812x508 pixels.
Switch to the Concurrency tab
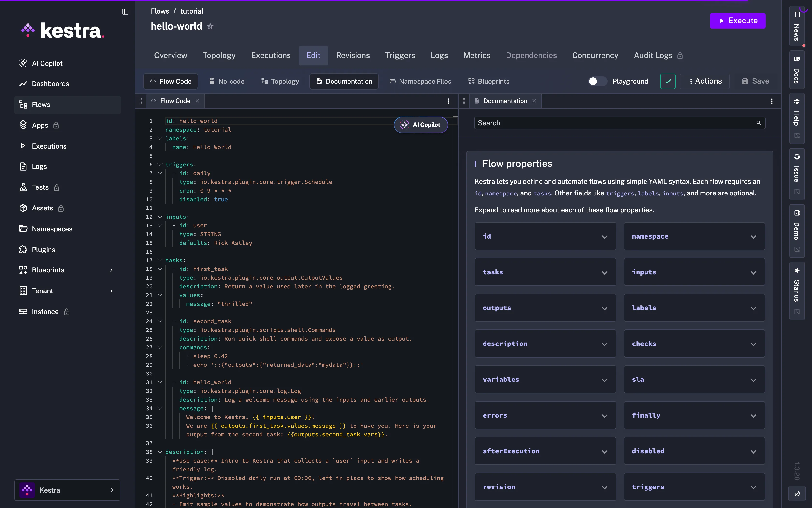click(x=595, y=55)
